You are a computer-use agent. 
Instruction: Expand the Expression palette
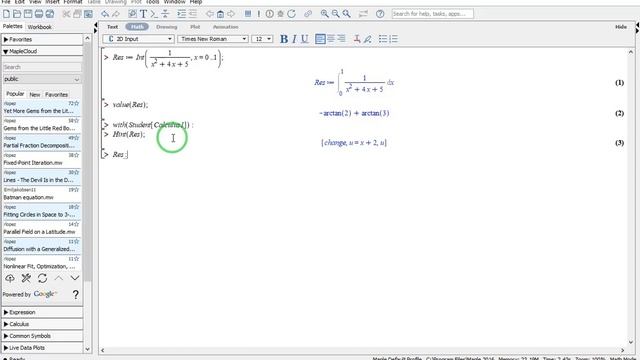click(42, 312)
